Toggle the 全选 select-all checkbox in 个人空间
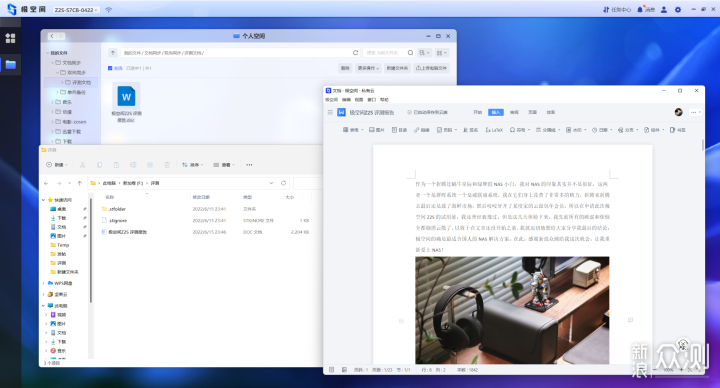 coord(110,68)
